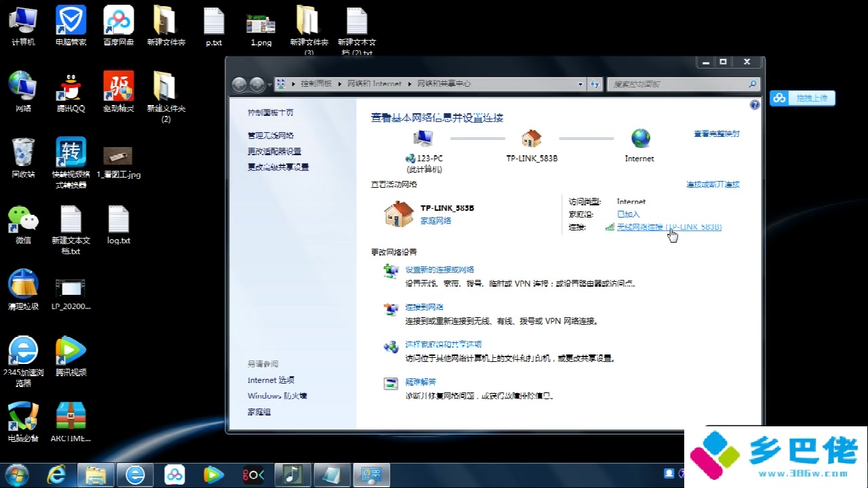Click the 选择家庭组和共享选项 icon

[x=391, y=346]
